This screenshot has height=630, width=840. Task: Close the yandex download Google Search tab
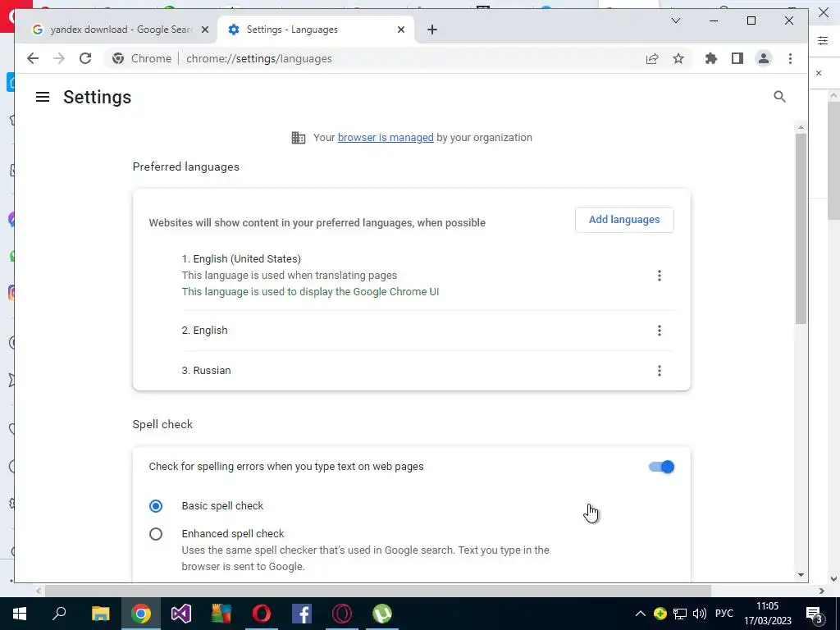204,30
